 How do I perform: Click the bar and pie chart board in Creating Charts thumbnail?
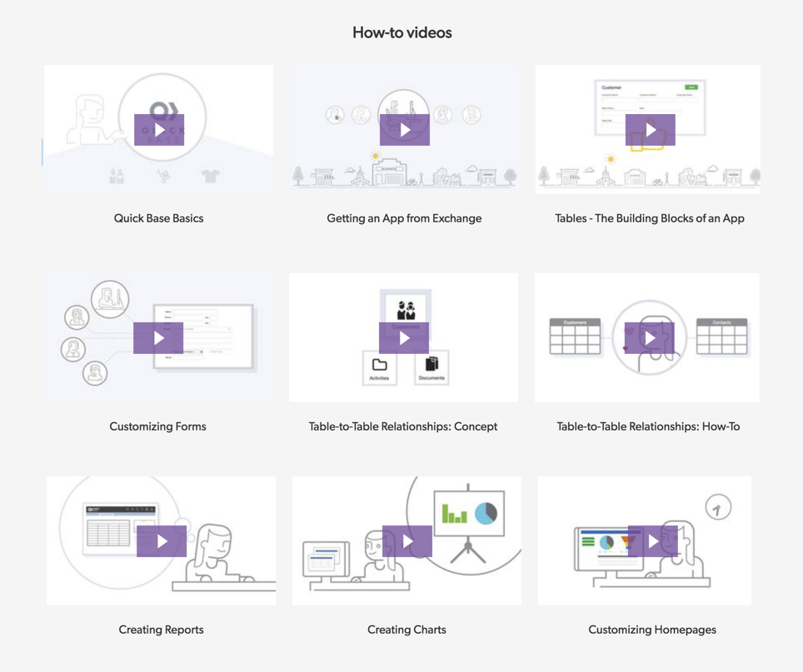click(x=469, y=513)
